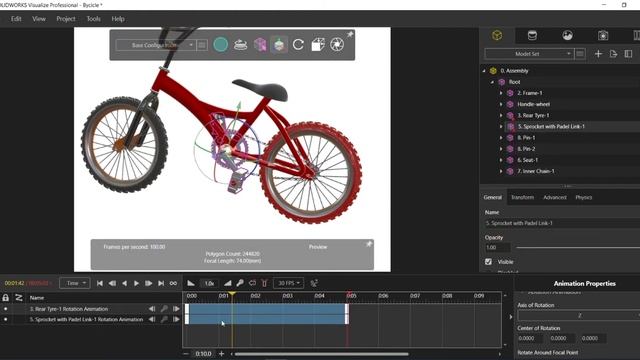Screen dimensions: 640x360
Task: Open the Edit menu
Action: point(16,19)
